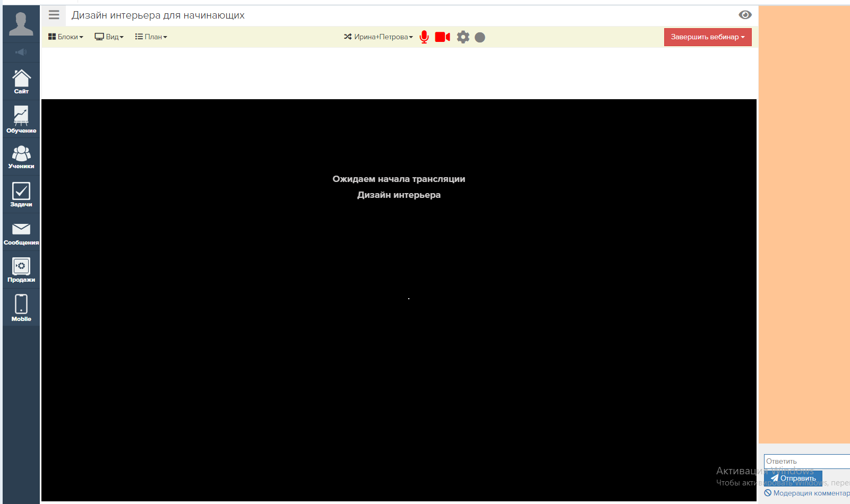
Task: Open webinar settings gear icon
Action: point(463,37)
